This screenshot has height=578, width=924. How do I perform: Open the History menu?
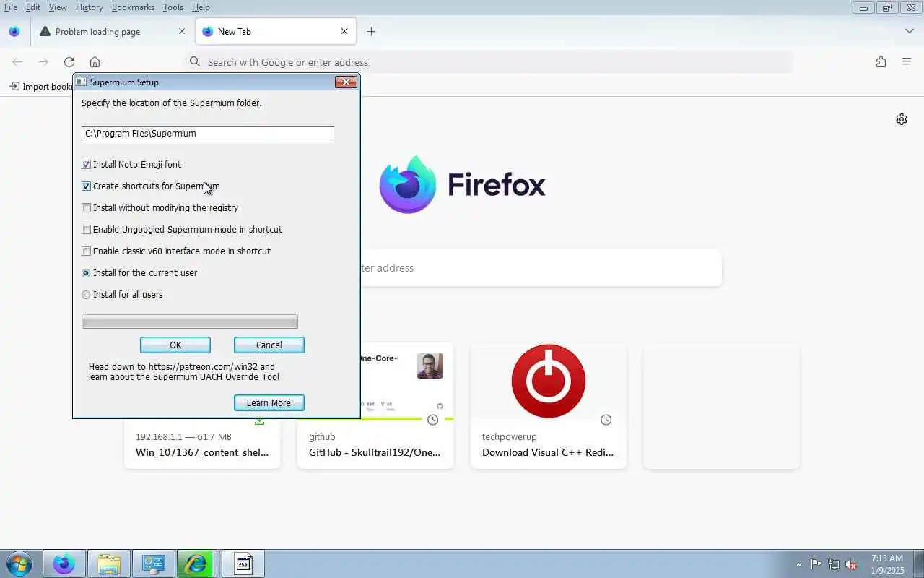pos(89,7)
